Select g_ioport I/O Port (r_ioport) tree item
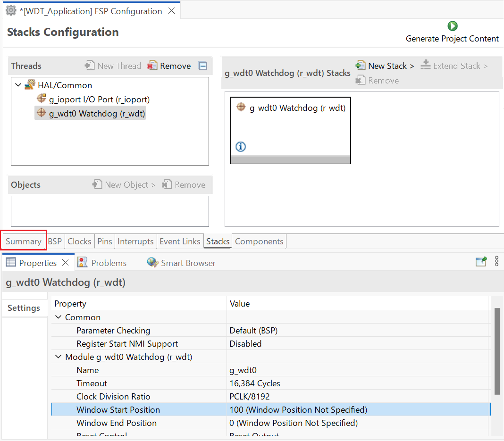This screenshot has width=504, height=441. (x=99, y=99)
